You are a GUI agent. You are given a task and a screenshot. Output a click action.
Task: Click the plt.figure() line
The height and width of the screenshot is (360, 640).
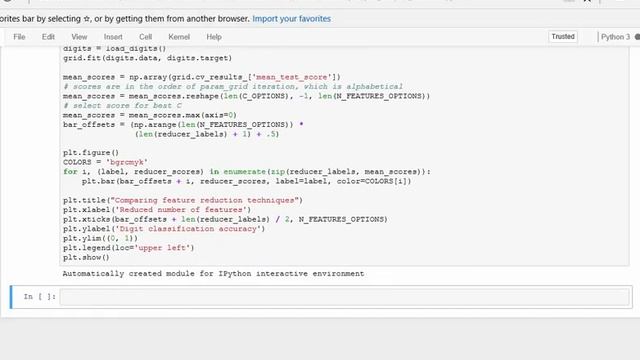pyautogui.click(x=91, y=153)
